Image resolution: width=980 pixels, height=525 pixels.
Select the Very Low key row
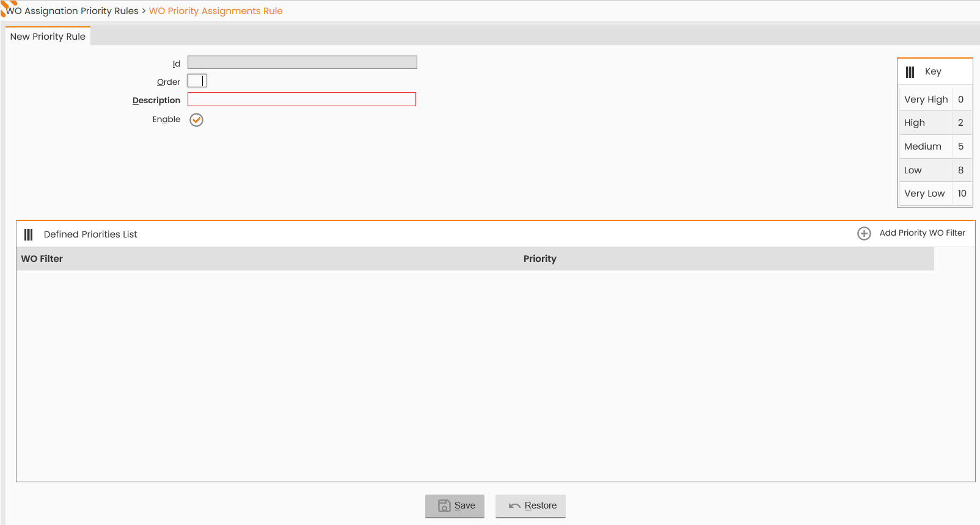935,194
